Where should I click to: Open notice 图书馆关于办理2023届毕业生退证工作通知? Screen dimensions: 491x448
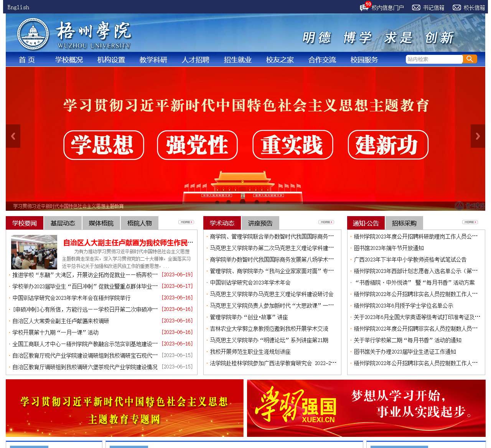[x=405, y=352]
